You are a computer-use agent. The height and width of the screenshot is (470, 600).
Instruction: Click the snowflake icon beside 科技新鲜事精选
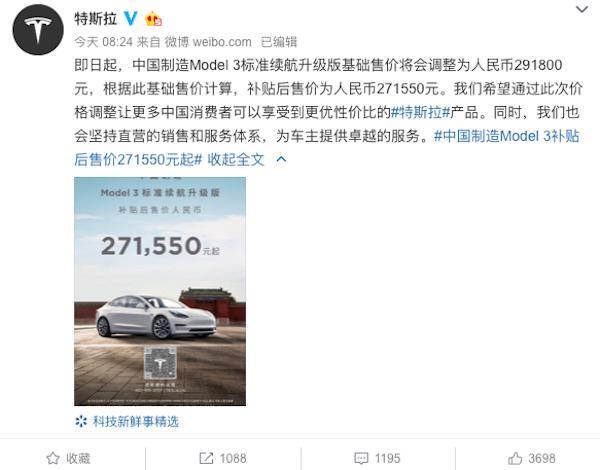pyautogui.click(x=81, y=421)
